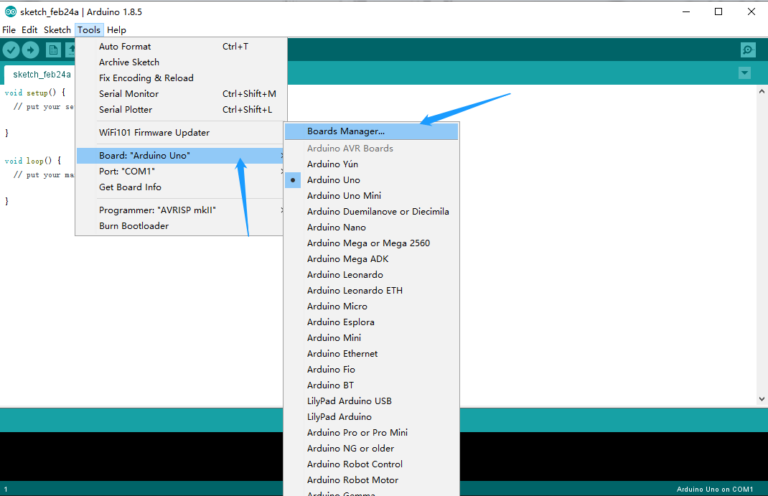Maximize the Arduino window

tap(719, 11)
